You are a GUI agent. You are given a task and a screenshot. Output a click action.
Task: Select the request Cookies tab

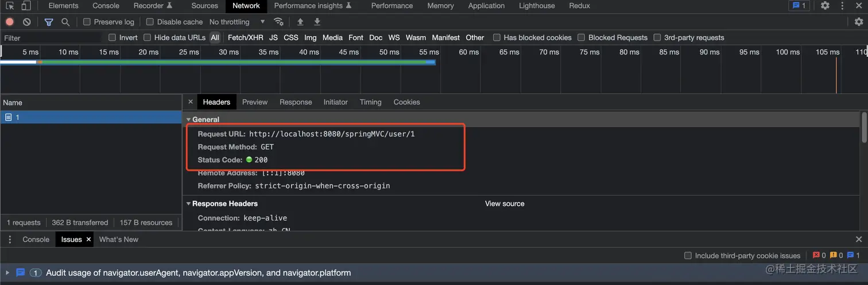click(x=407, y=102)
